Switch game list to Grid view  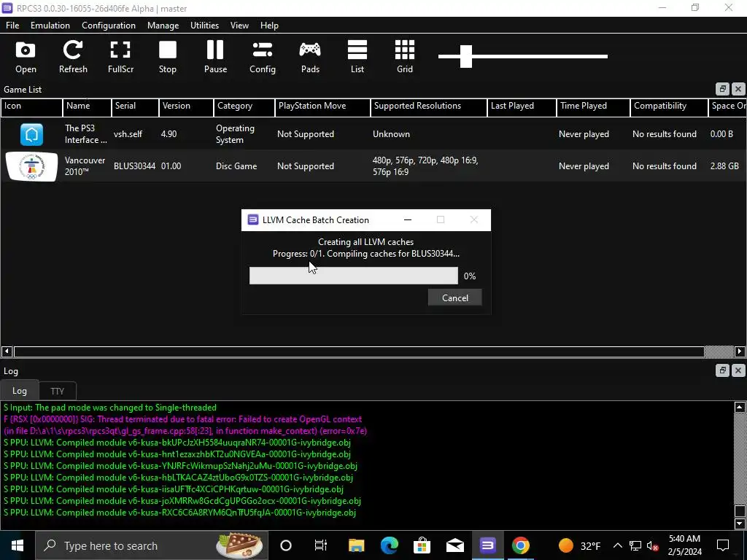tap(405, 57)
